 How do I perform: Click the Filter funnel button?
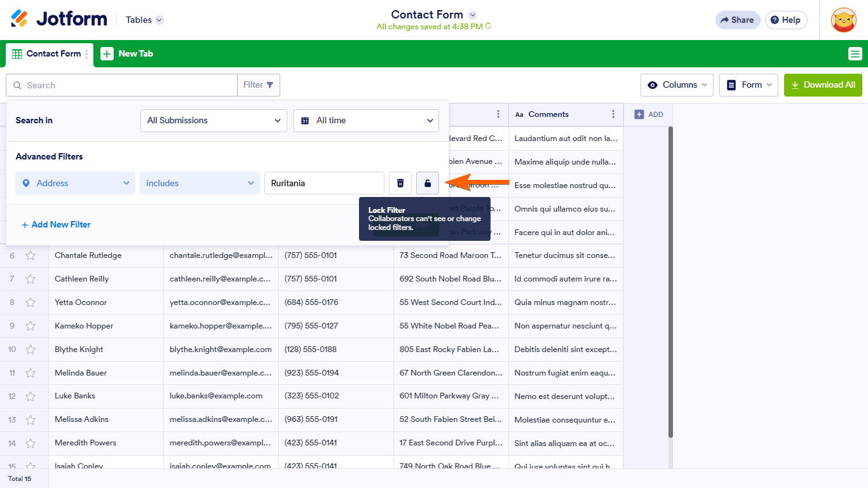tap(259, 85)
